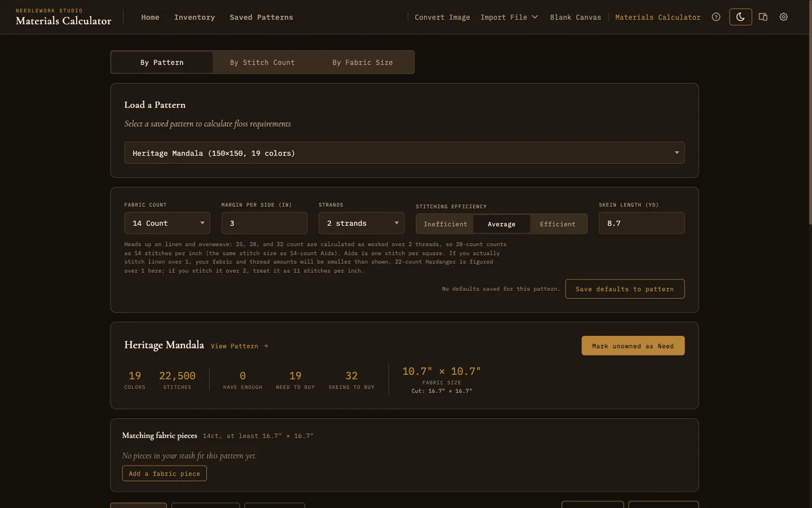Image resolution: width=812 pixels, height=508 pixels.
Task: Click the 19 colors value
Action: [135, 376]
